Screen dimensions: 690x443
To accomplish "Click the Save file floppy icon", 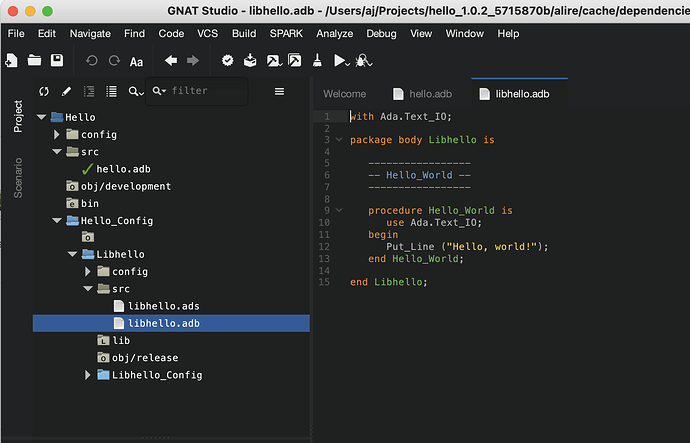I will coord(57,61).
